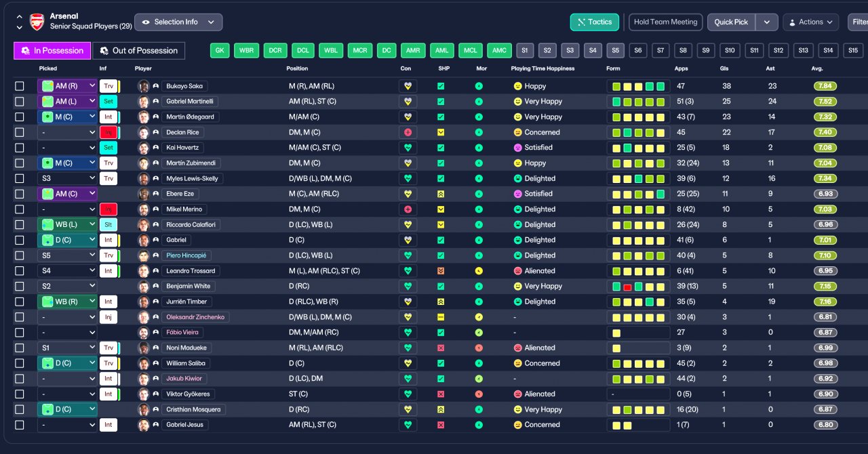Click the Tactics button
The width and height of the screenshot is (868, 454).
pyautogui.click(x=595, y=22)
